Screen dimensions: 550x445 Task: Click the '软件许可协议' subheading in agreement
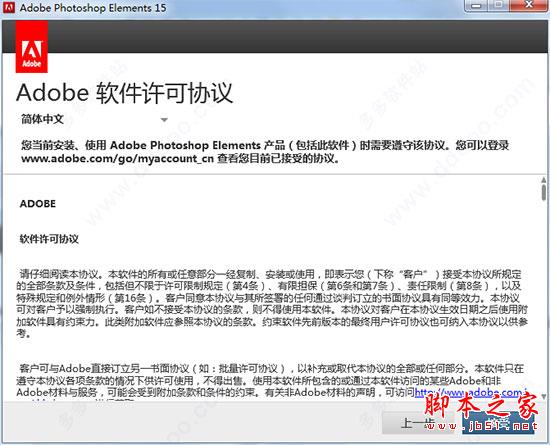(49, 239)
